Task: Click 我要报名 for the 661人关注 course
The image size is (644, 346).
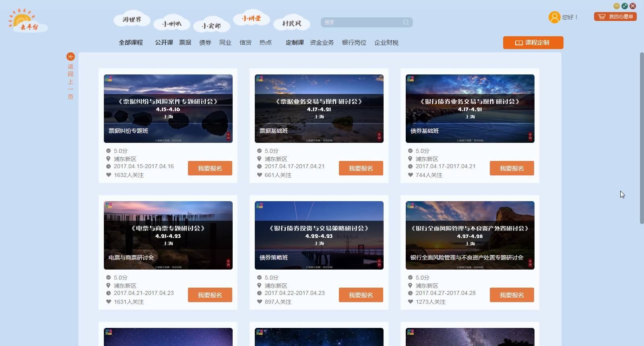Action: tap(361, 168)
